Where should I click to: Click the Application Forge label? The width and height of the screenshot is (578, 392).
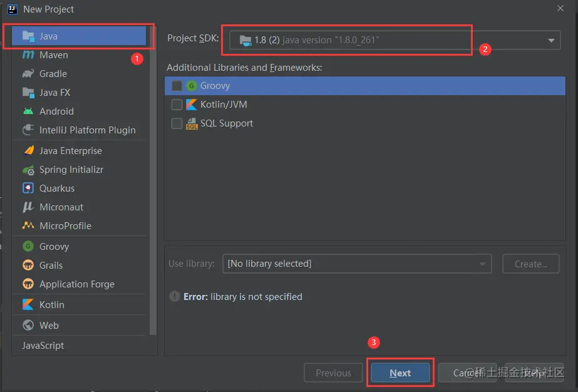[77, 284]
